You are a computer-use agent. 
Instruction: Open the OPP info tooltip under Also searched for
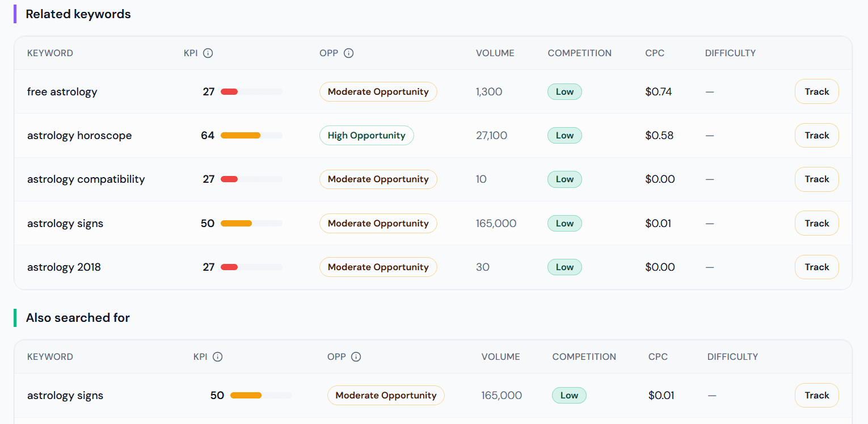(356, 356)
